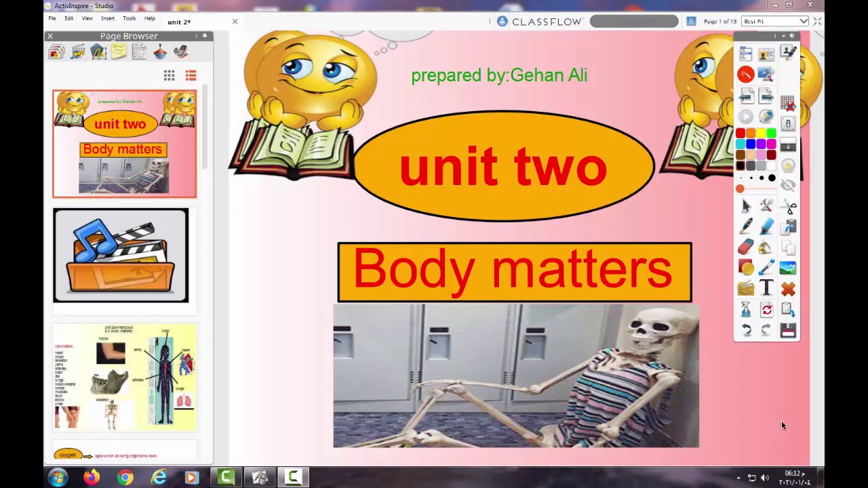Open the Best Fit zoom dropdown
This screenshot has width=868, height=488.
(775, 22)
